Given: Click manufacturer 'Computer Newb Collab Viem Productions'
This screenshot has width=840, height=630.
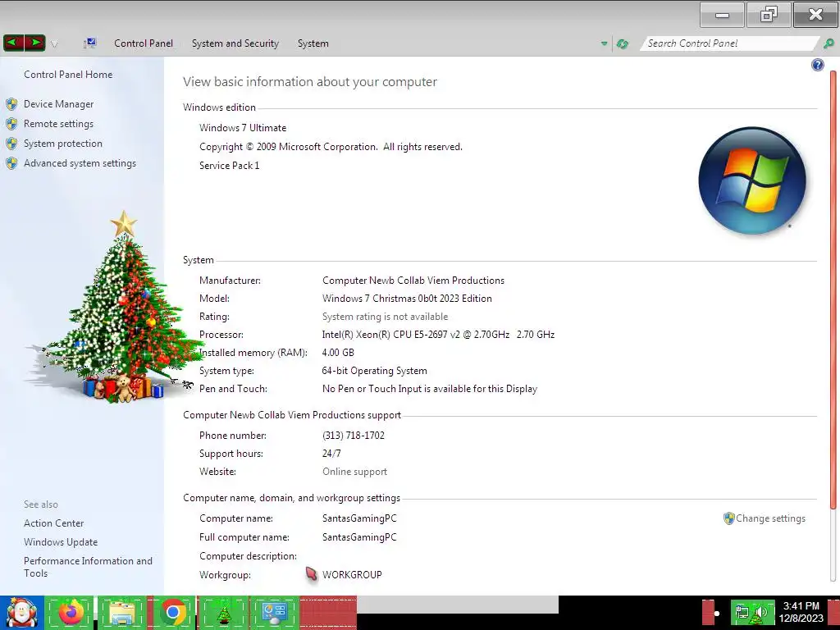Looking at the screenshot, I should coord(413,281).
